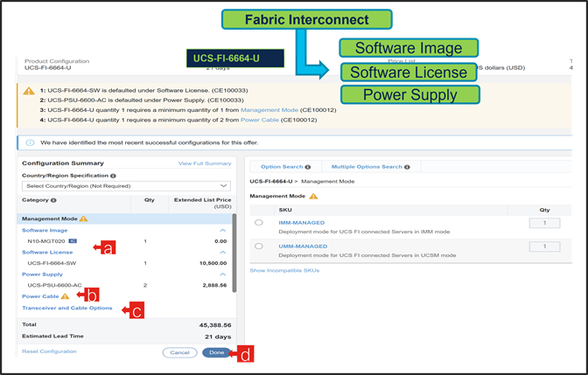Click the Extended List Price column header
Image resolution: width=588 pixels, height=375 pixels.
[202, 203]
